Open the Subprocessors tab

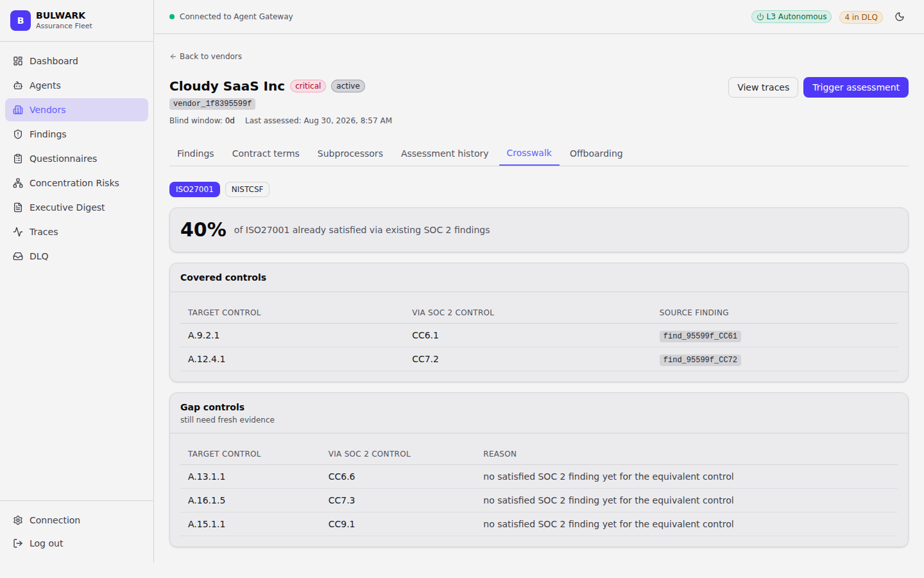pos(350,153)
